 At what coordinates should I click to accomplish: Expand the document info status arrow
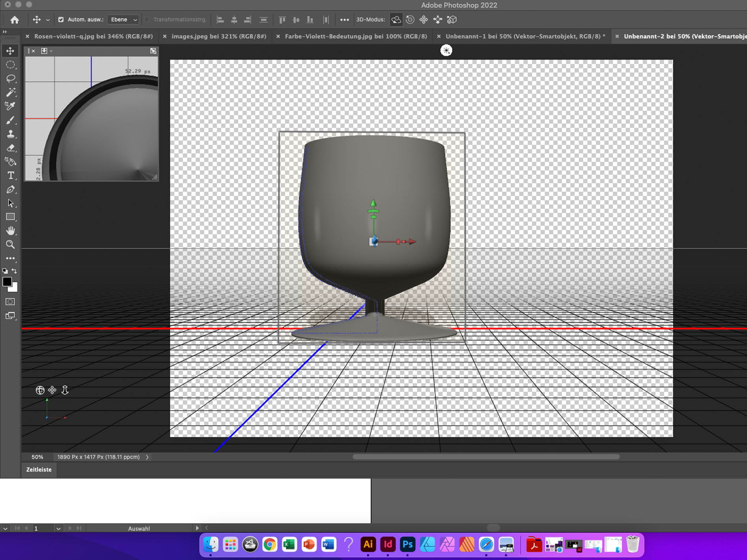pyautogui.click(x=147, y=457)
